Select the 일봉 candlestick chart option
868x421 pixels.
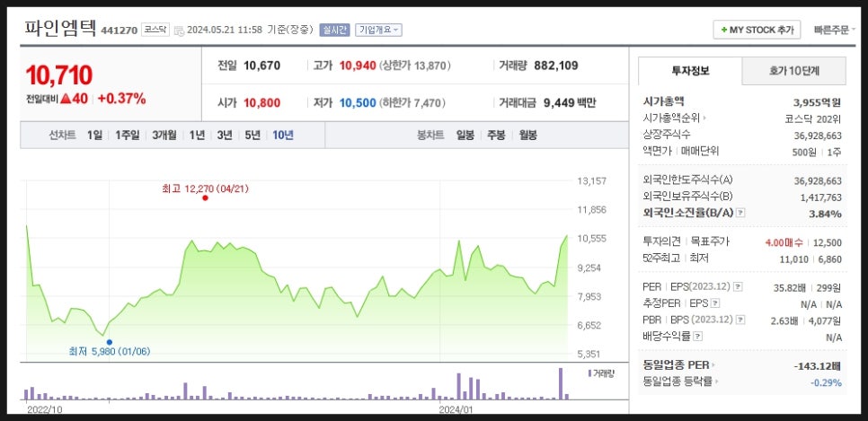coord(465,136)
